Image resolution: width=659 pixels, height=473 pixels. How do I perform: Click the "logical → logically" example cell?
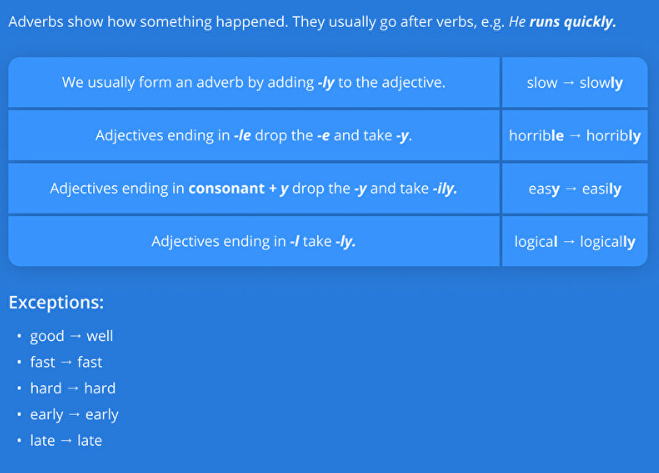[x=574, y=242]
